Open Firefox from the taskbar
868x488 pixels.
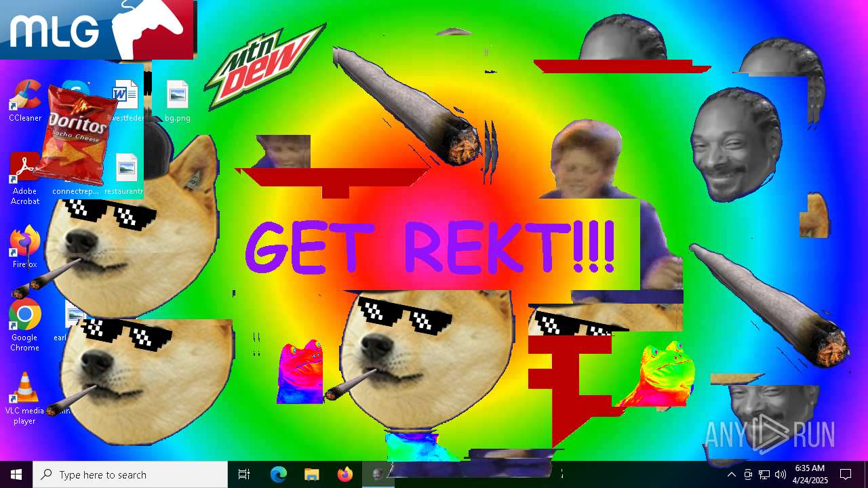click(x=344, y=474)
